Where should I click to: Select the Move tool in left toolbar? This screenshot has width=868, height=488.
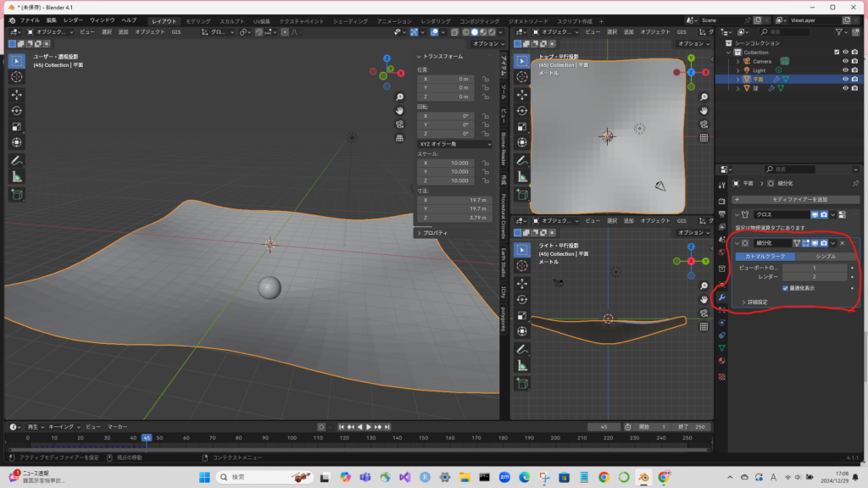(x=17, y=95)
